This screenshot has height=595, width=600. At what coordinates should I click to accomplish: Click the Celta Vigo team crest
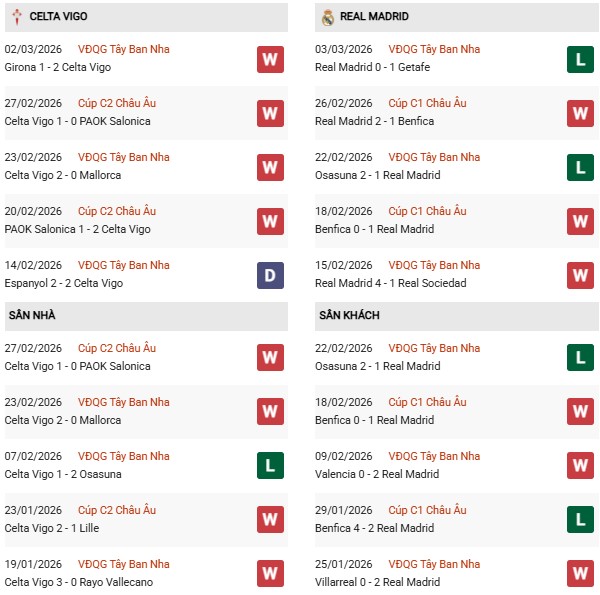click(16, 17)
